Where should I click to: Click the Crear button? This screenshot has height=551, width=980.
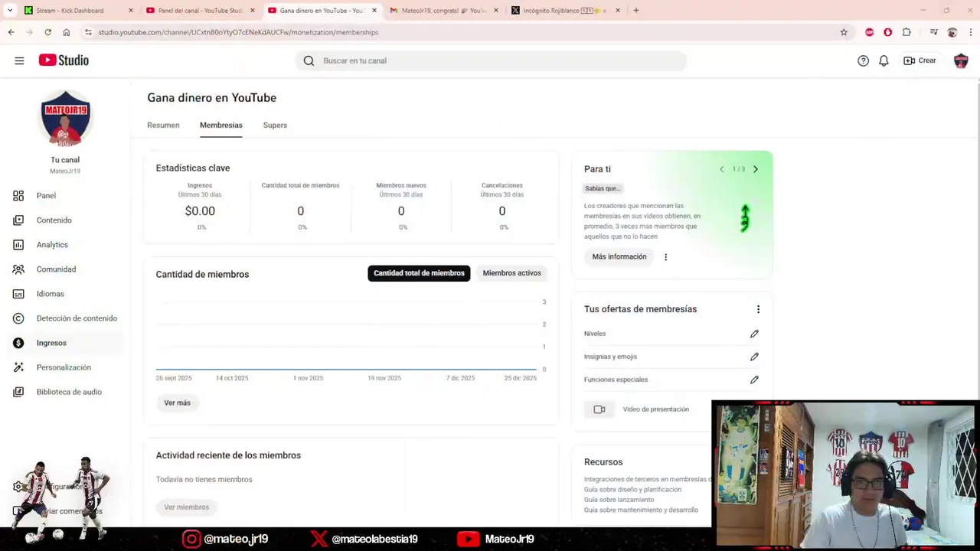pyautogui.click(x=920, y=60)
